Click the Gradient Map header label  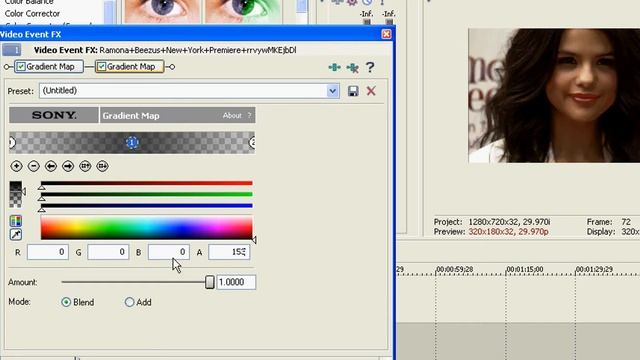tap(131, 116)
